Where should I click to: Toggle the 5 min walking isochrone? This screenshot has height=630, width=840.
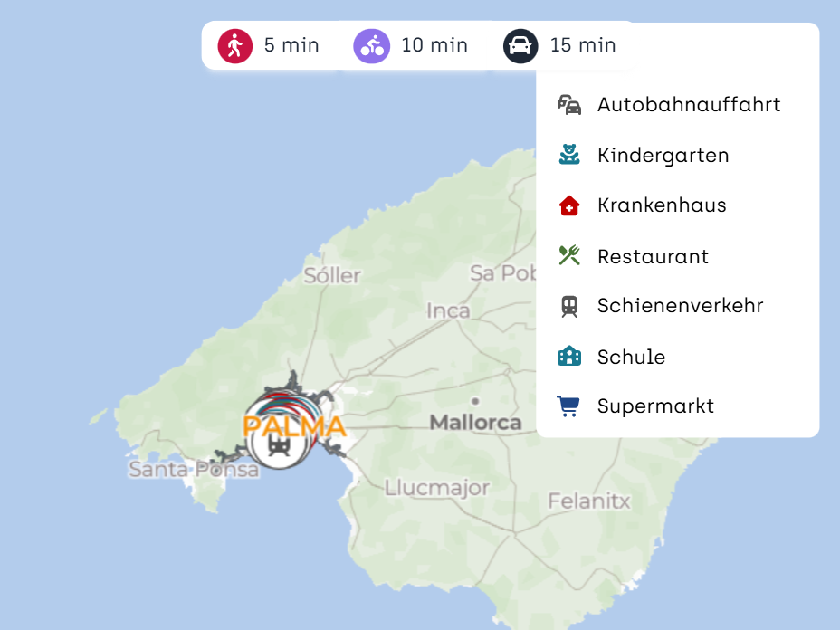click(x=291, y=45)
